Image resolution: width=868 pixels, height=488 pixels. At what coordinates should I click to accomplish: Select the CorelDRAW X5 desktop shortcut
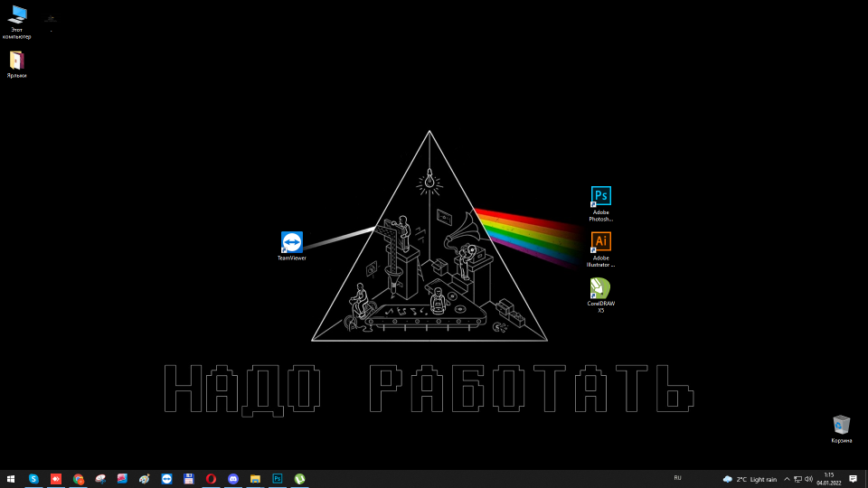tap(600, 296)
